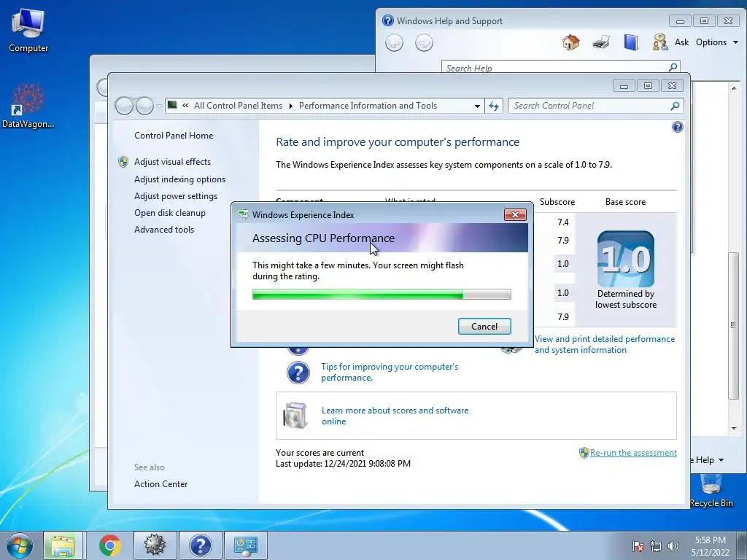This screenshot has height=560, width=747.
Task: Click Home icon in Windows Help and Support
Action: click(x=570, y=42)
